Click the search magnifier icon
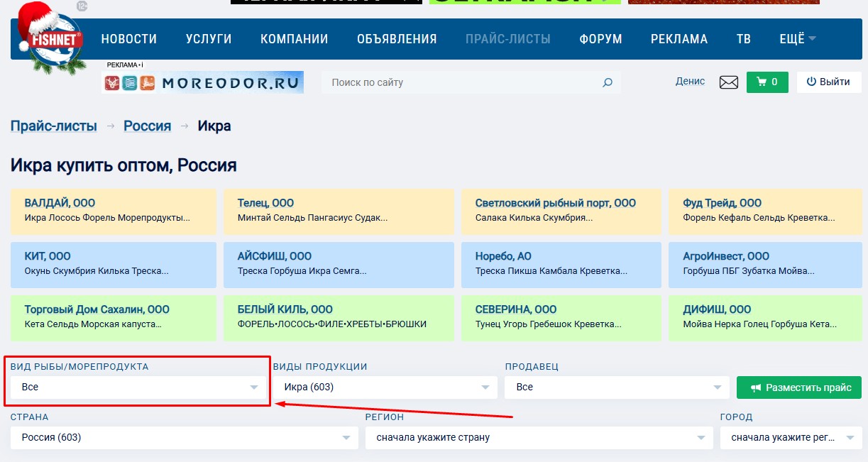The image size is (868, 462). click(x=607, y=82)
